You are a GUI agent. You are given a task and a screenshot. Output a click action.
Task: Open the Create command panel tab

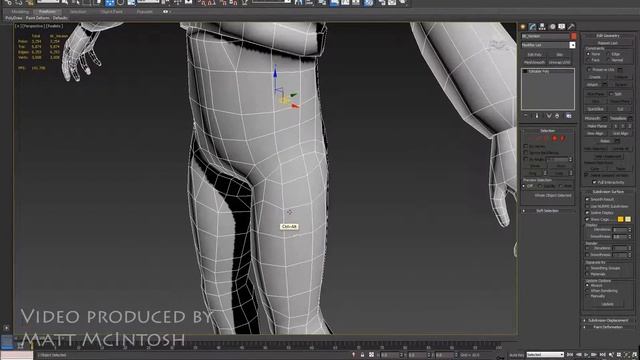(522, 27)
